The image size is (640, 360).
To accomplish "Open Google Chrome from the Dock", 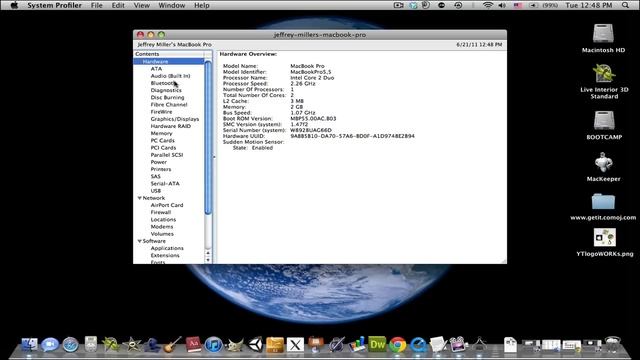I will point(398,345).
